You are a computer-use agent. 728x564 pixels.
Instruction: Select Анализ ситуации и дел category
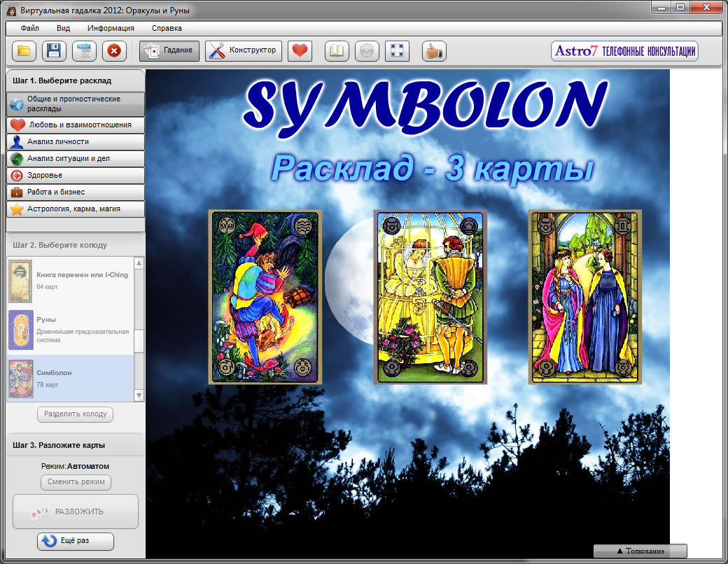tap(76, 158)
